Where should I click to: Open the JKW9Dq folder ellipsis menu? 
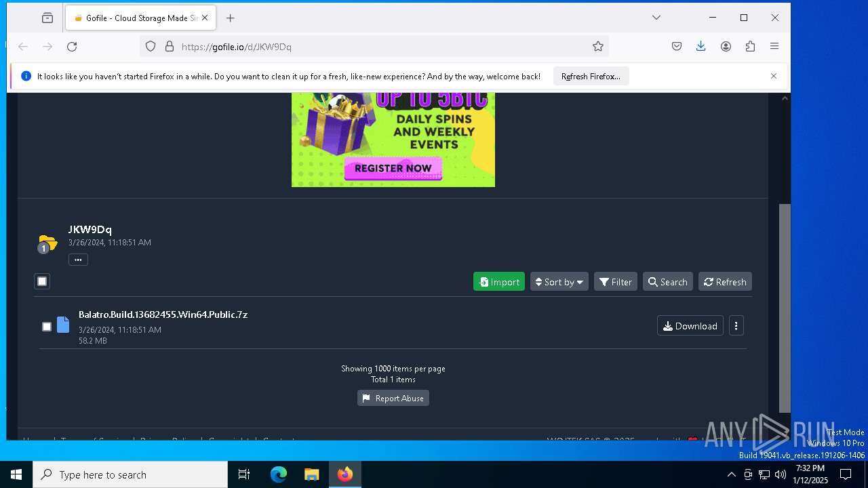[x=78, y=260]
